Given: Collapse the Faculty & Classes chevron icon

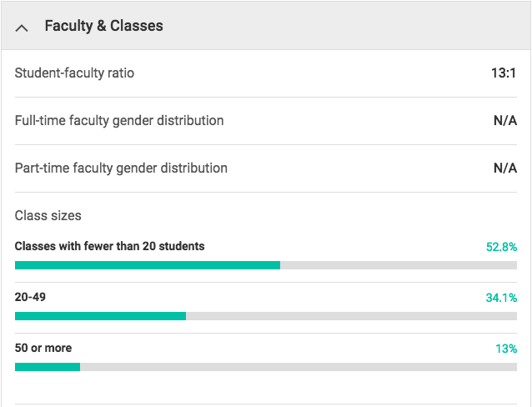Looking at the screenshot, I should tap(23, 27).
